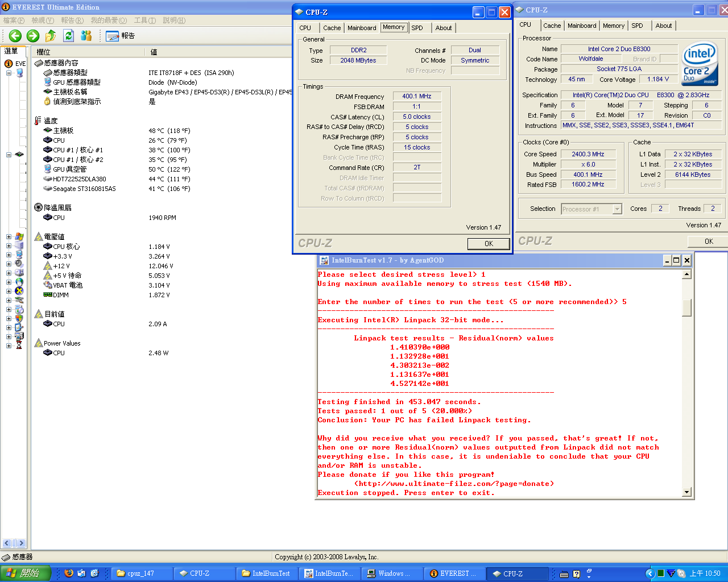The width and height of the screenshot is (728, 582).
Task: Open the 開始 Start button
Action: (x=26, y=573)
